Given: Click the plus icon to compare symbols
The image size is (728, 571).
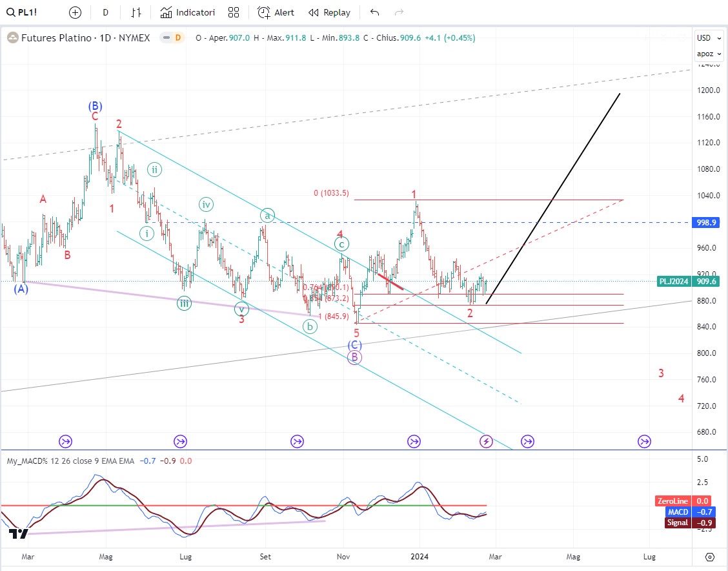Looking at the screenshot, I should (75, 12).
